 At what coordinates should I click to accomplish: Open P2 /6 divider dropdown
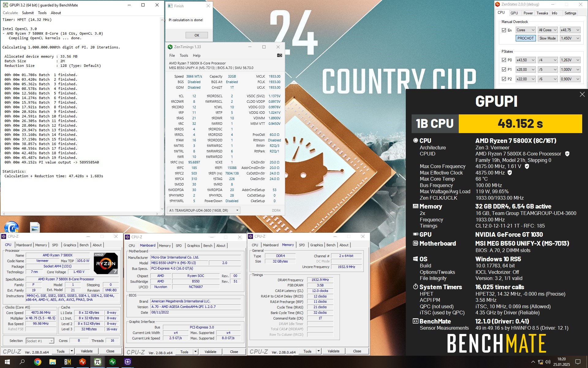(x=548, y=79)
